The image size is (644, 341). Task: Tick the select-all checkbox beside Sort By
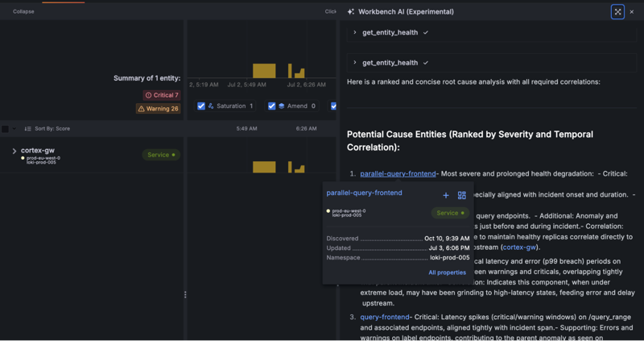[x=6, y=129]
